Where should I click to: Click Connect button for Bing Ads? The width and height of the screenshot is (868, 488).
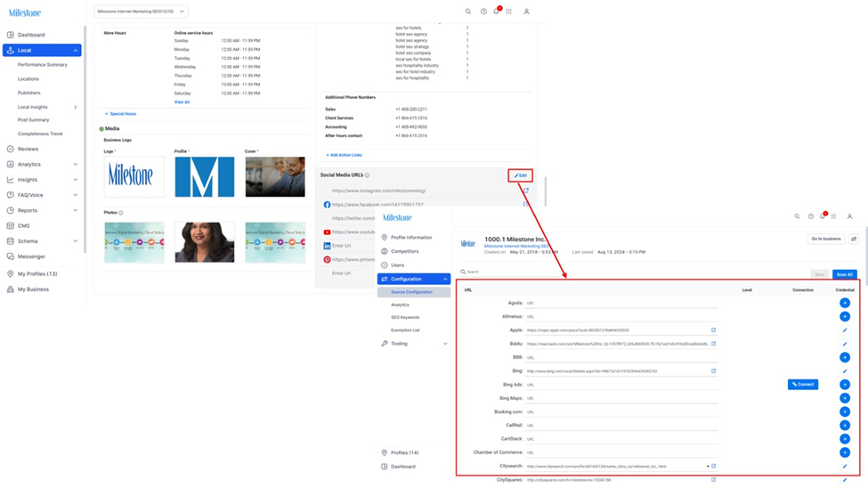(803, 385)
